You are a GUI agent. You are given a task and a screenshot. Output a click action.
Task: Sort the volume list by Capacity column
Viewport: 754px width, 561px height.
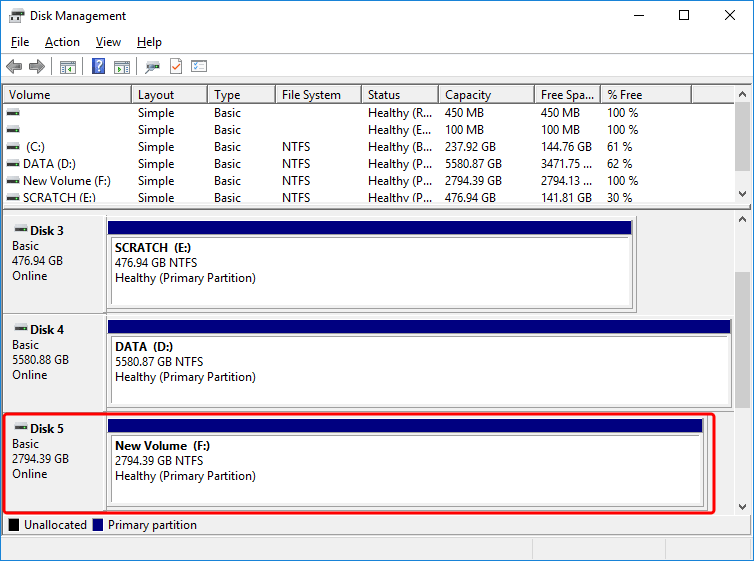[x=485, y=95]
